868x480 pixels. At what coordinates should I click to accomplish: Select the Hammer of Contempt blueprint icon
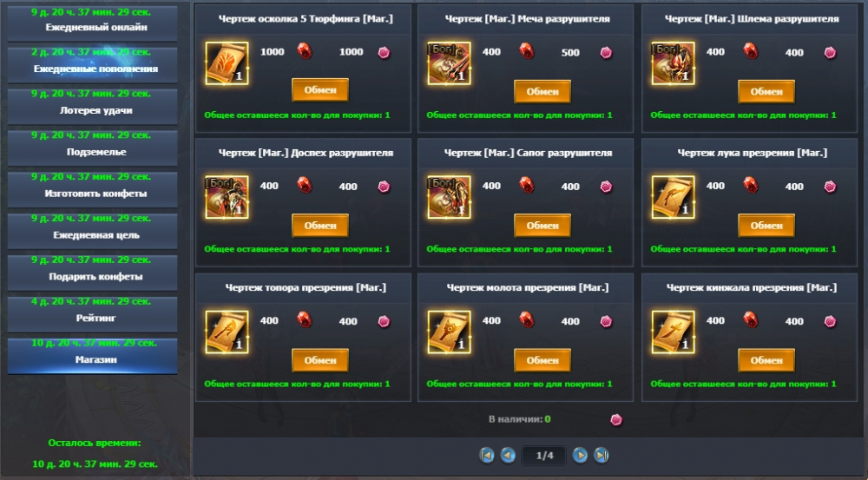tap(449, 332)
